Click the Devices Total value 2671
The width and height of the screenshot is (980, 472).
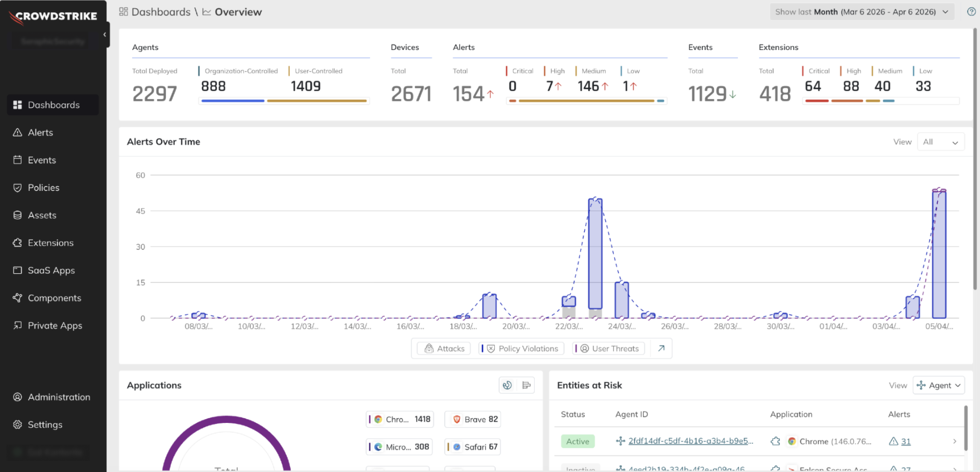coord(411,94)
